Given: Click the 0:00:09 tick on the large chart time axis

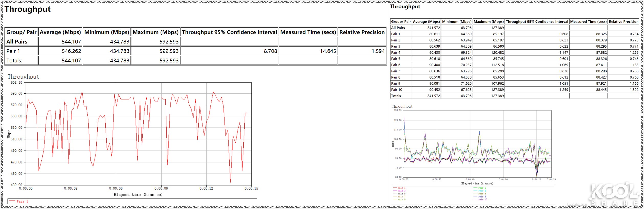Looking at the screenshot, I should point(161,188).
